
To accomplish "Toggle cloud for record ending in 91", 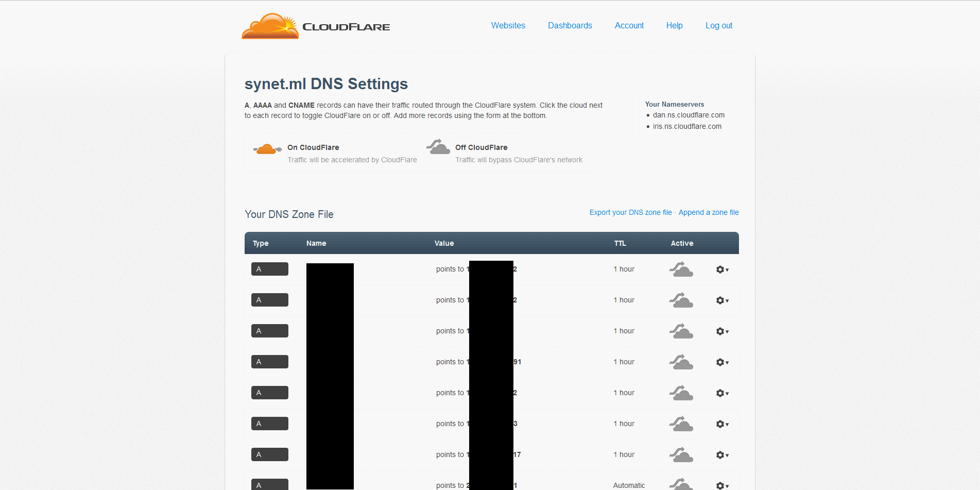I will 681,362.
